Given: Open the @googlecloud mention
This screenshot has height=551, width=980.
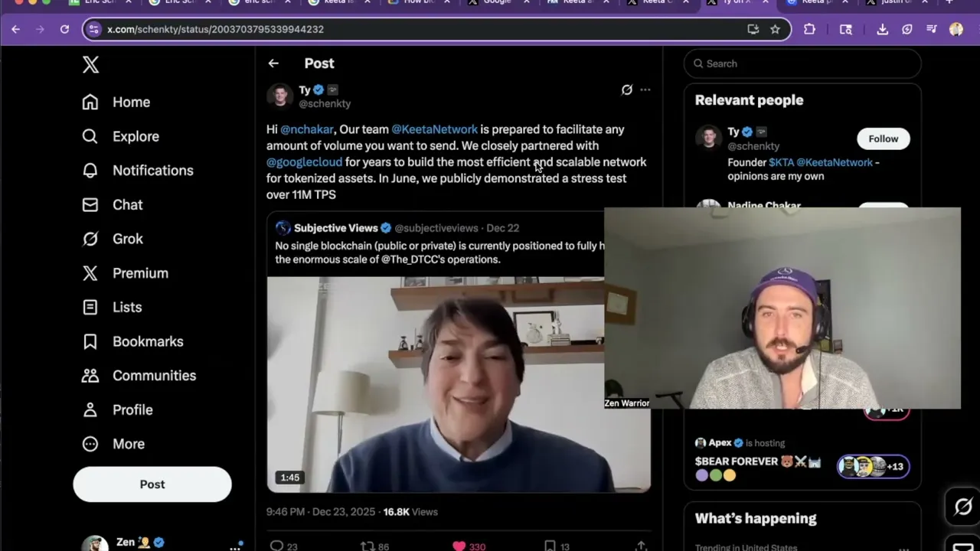Looking at the screenshot, I should (304, 162).
